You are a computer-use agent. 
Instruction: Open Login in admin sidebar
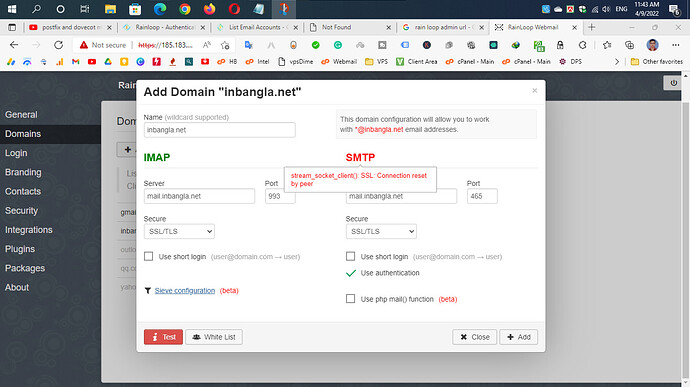pyautogui.click(x=16, y=153)
